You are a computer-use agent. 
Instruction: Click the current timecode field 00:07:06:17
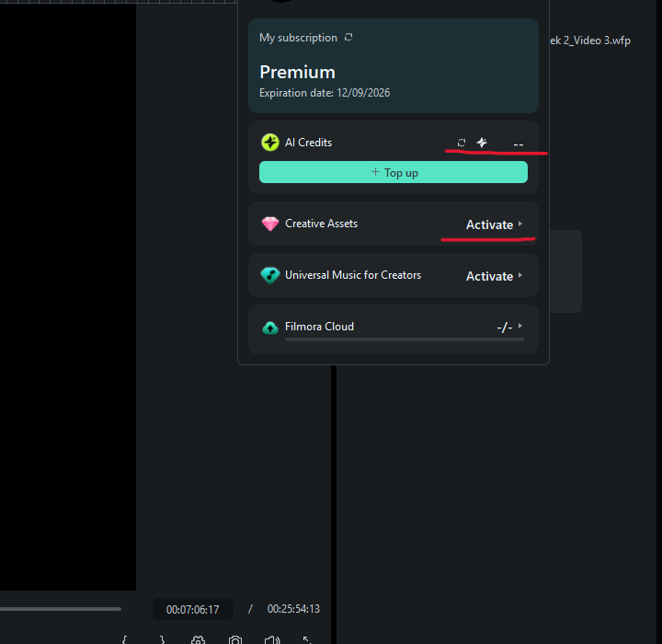pyautogui.click(x=192, y=609)
